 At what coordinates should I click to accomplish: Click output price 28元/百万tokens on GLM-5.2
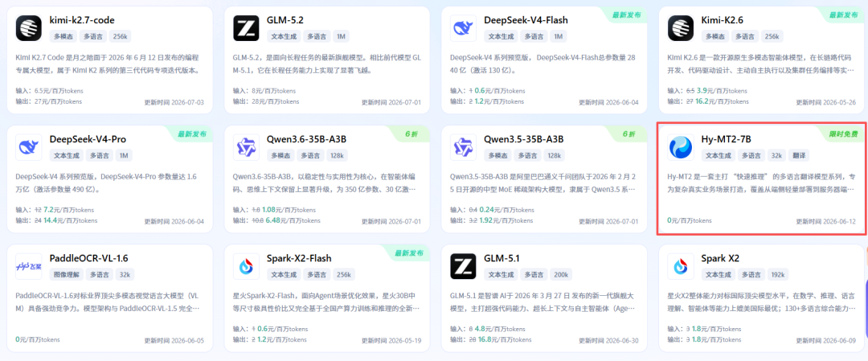pos(276,101)
